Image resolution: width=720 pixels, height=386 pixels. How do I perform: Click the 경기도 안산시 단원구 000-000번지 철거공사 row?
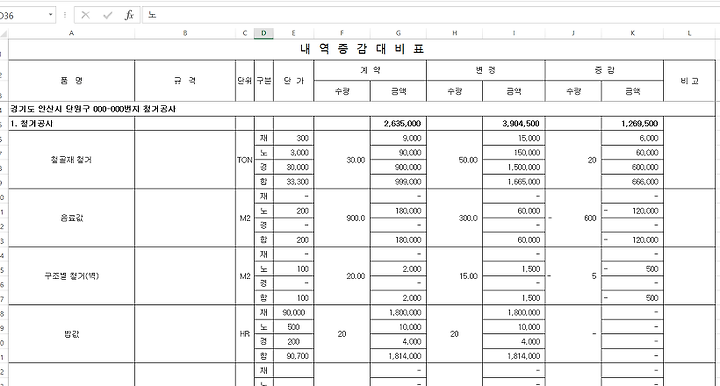(x=362, y=109)
